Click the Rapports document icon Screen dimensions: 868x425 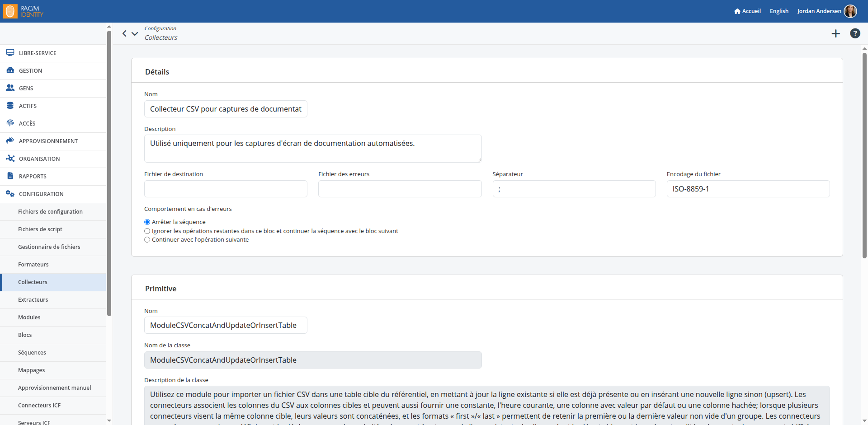point(10,176)
